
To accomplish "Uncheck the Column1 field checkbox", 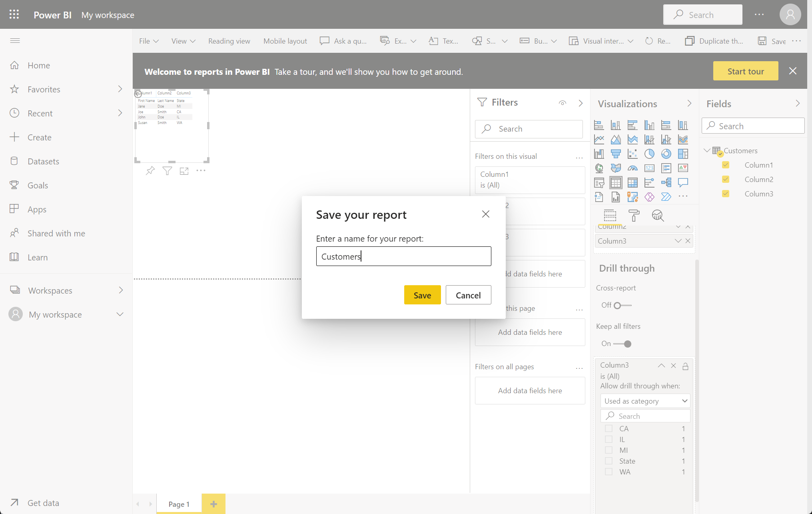I will point(726,165).
